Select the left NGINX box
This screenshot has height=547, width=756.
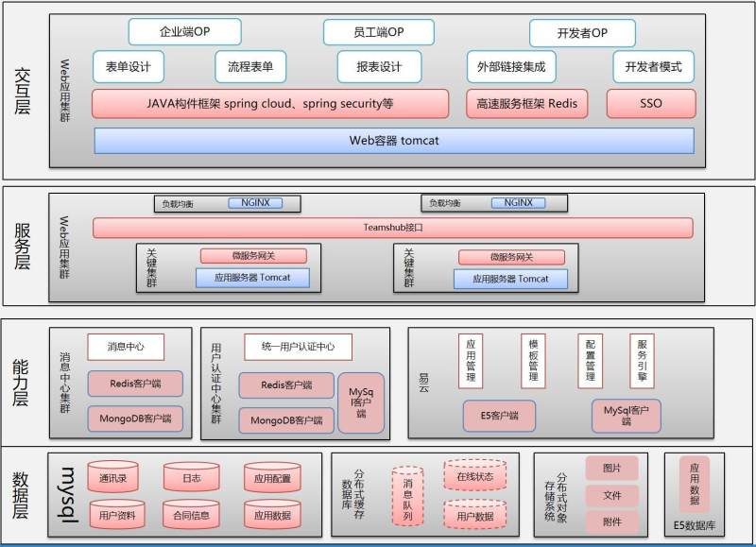[x=255, y=203]
